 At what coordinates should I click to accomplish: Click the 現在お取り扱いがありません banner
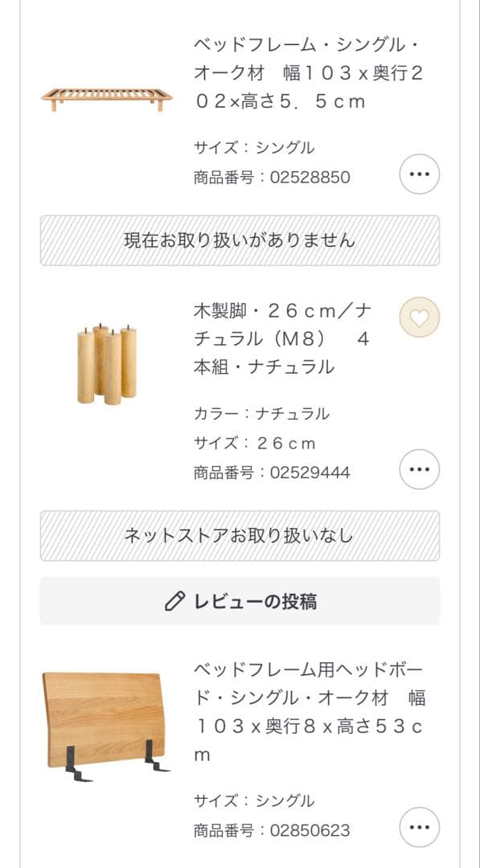(x=240, y=239)
